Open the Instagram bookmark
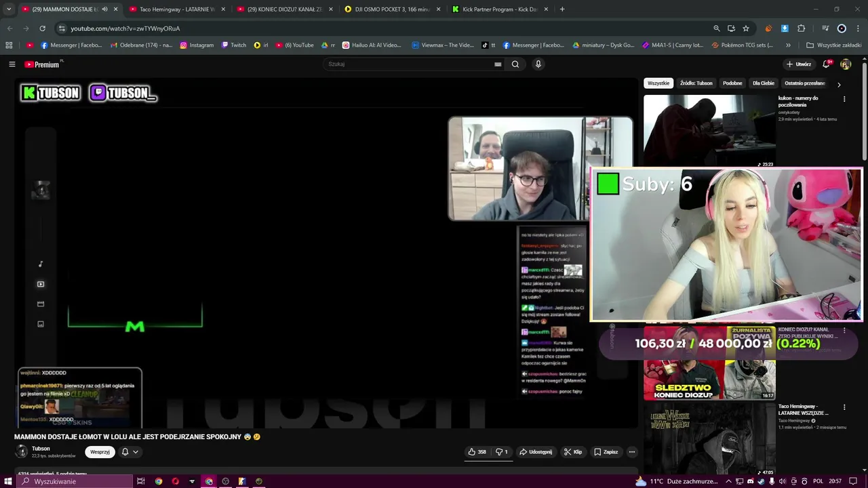The height and width of the screenshot is (488, 868). coord(197,45)
